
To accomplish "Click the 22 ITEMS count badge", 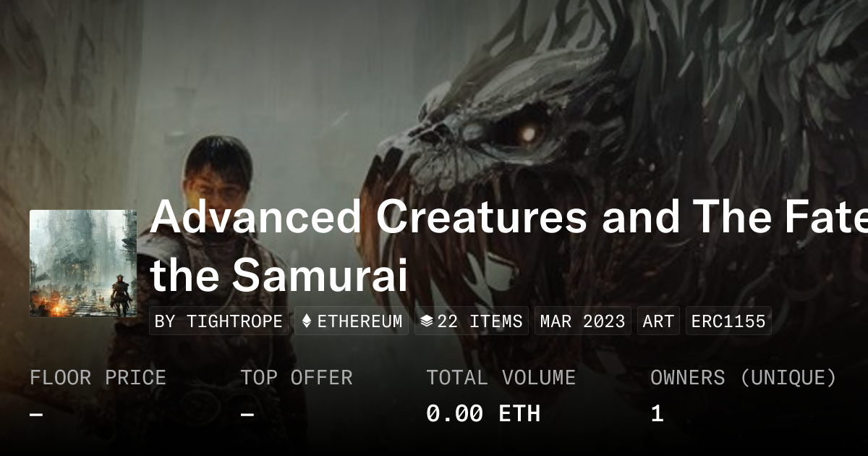I will pyautogui.click(x=480, y=321).
